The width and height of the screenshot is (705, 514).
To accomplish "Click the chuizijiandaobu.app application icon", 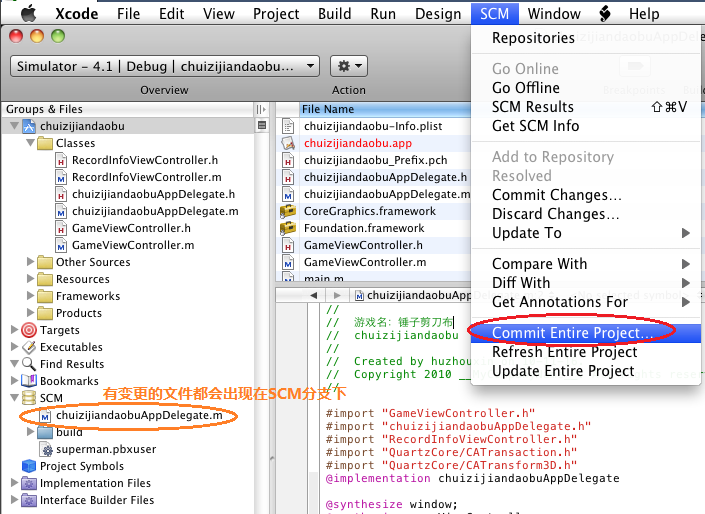I will point(288,143).
